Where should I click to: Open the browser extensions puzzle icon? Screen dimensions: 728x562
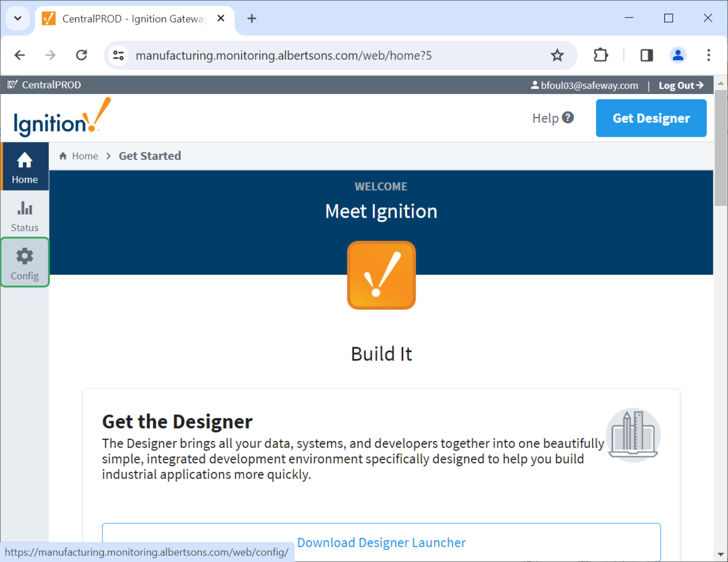[x=601, y=55]
